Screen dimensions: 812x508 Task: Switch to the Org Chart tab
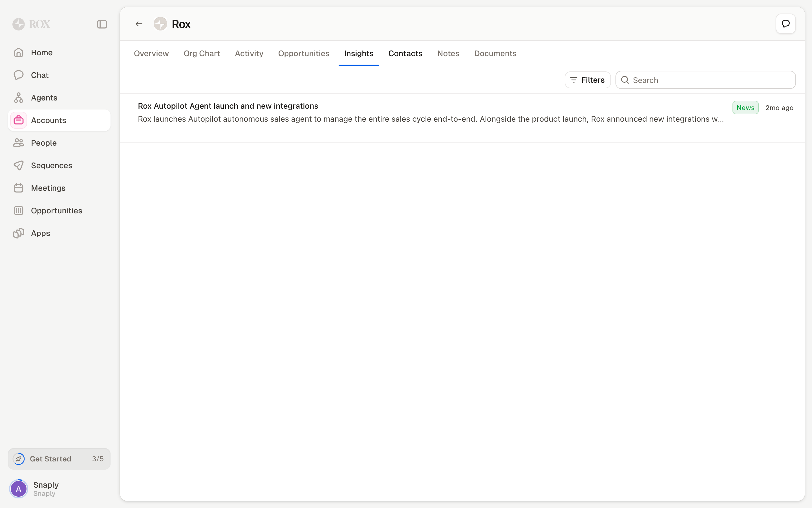202,53
